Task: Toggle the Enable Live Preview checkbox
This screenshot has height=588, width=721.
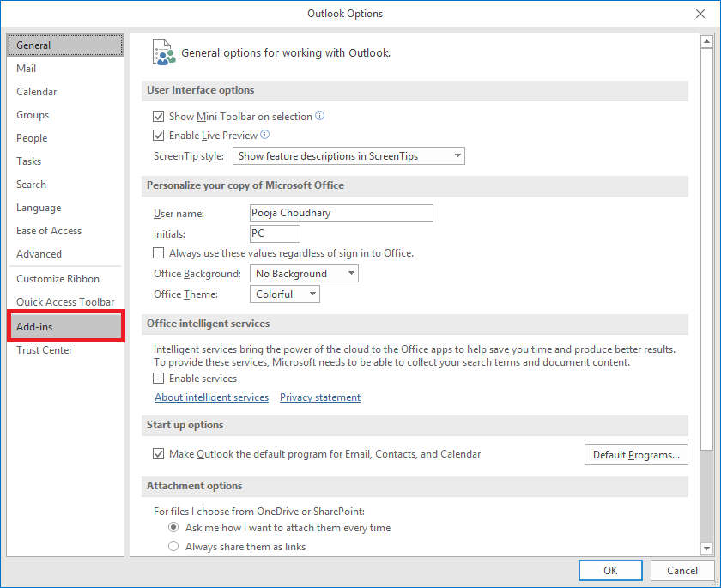Action: point(158,135)
